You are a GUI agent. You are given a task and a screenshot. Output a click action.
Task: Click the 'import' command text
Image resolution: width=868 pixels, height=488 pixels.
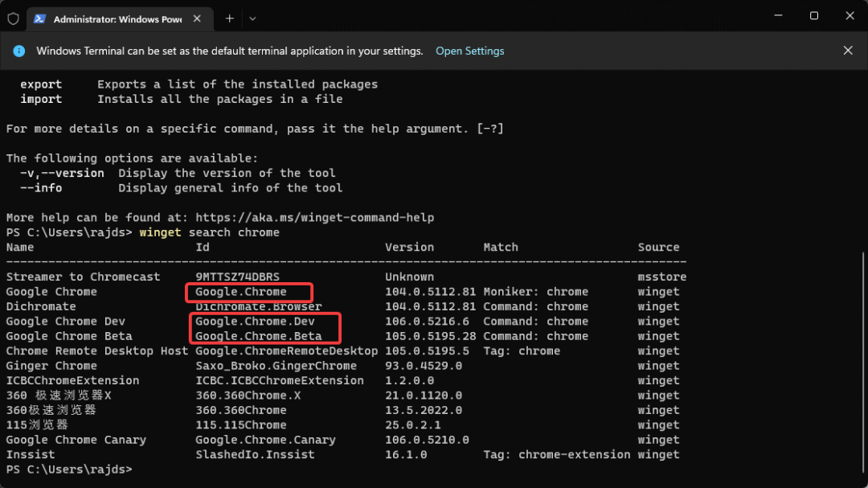click(x=41, y=99)
